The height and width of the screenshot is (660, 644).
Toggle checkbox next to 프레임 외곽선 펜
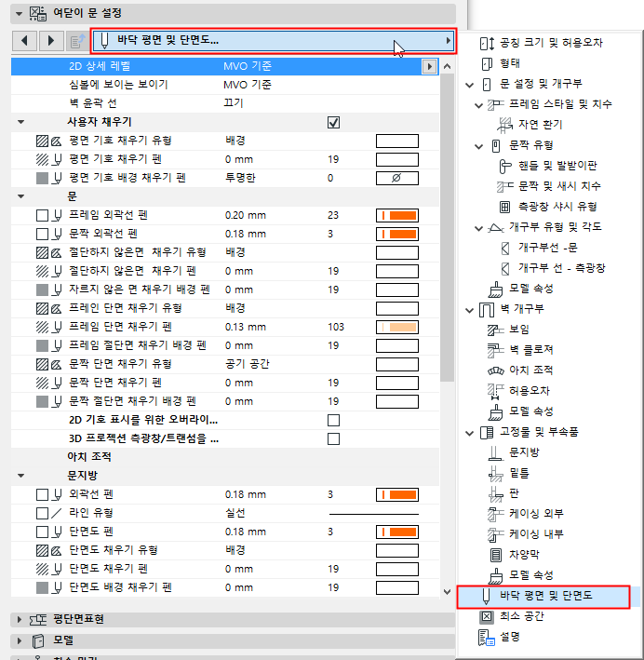click(x=42, y=216)
